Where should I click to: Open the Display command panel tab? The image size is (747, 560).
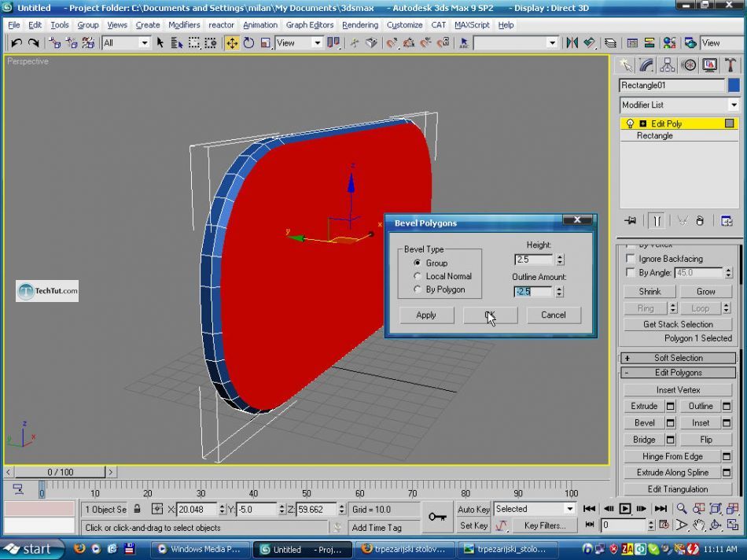(x=710, y=65)
